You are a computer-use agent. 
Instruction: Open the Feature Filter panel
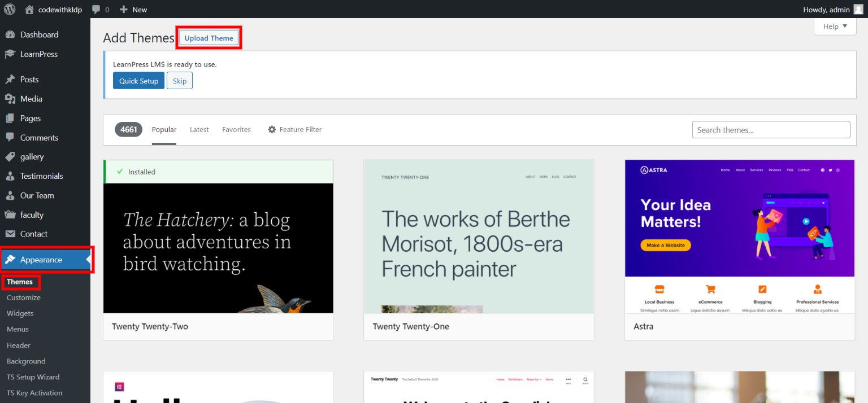(294, 129)
